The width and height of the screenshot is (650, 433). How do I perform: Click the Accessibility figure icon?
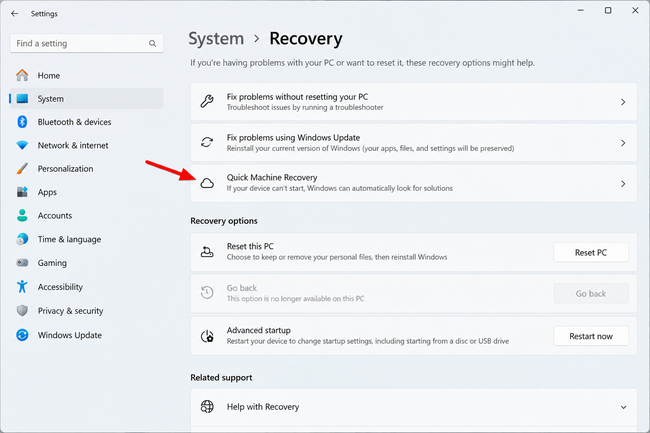point(22,287)
